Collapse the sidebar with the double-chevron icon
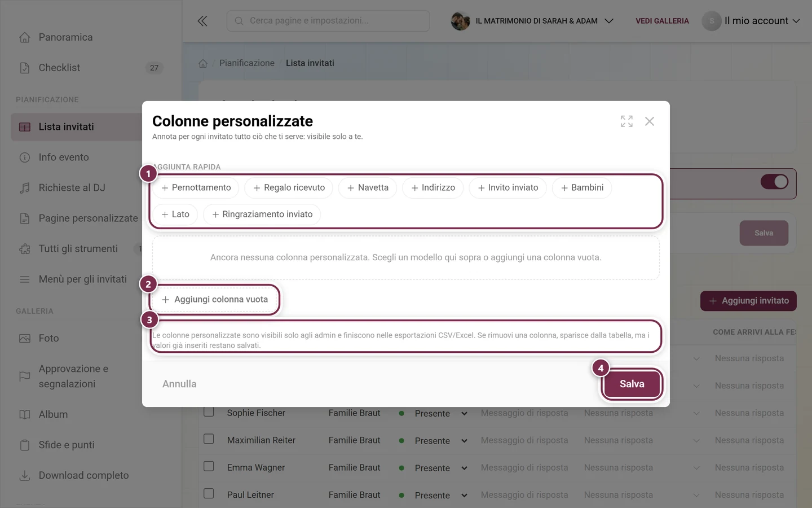 tap(202, 21)
